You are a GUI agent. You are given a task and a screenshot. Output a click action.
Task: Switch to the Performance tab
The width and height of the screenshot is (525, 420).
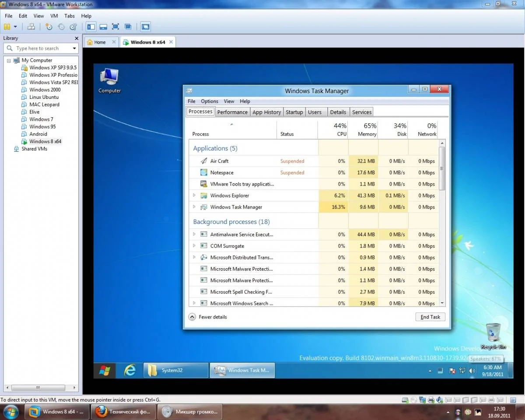pyautogui.click(x=232, y=112)
